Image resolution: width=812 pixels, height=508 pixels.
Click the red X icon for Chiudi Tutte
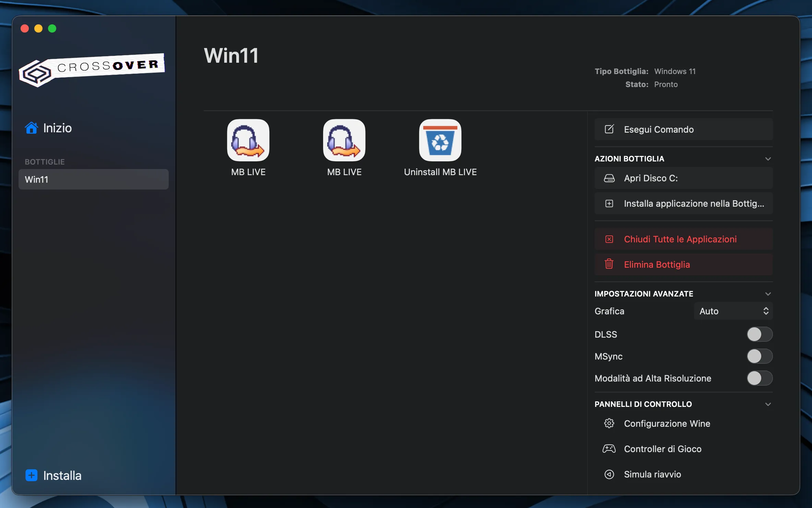609,239
